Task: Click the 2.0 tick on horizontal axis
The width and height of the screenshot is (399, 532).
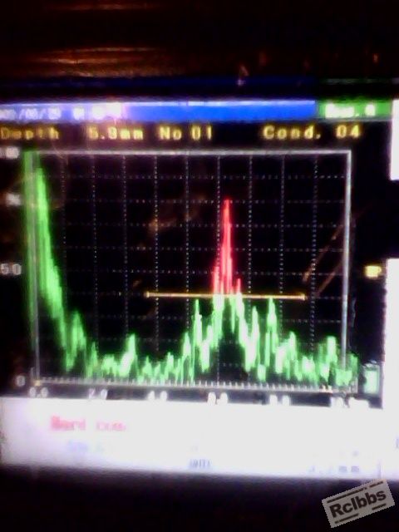Action: 98,394
